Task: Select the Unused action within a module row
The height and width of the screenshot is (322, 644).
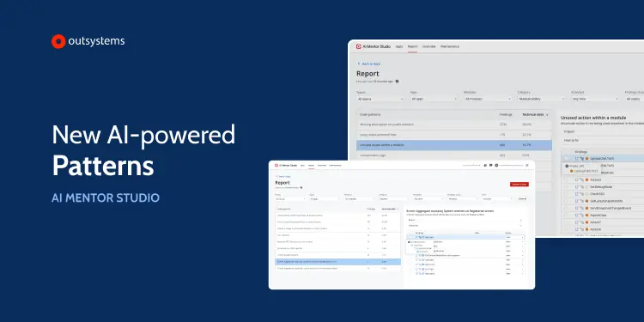Action: 454,145
